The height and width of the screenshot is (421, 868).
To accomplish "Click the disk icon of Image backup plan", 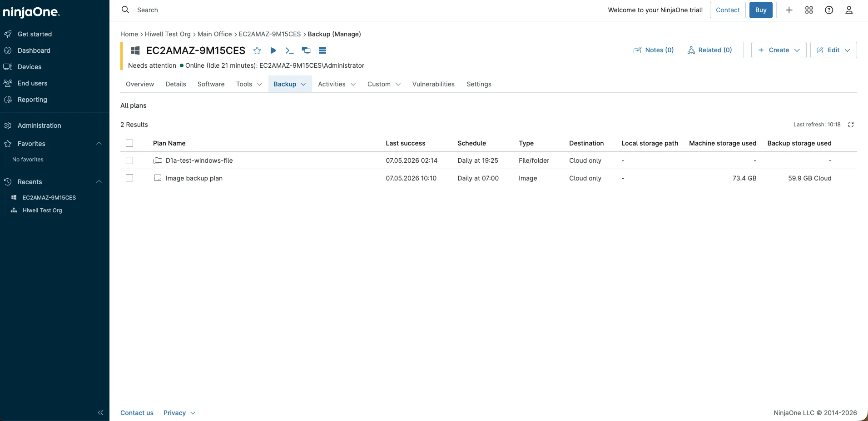I will (158, 178).
